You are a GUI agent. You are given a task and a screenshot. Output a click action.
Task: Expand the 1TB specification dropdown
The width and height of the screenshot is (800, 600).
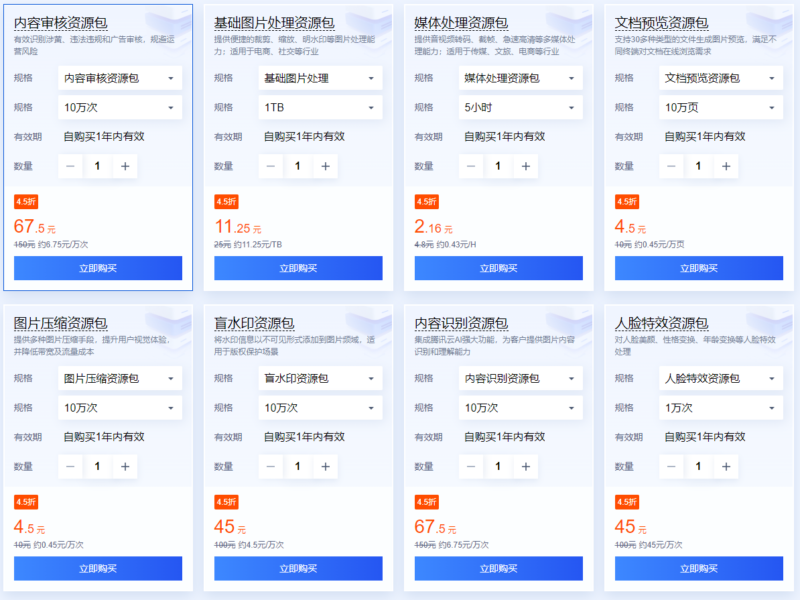(320, 107)
